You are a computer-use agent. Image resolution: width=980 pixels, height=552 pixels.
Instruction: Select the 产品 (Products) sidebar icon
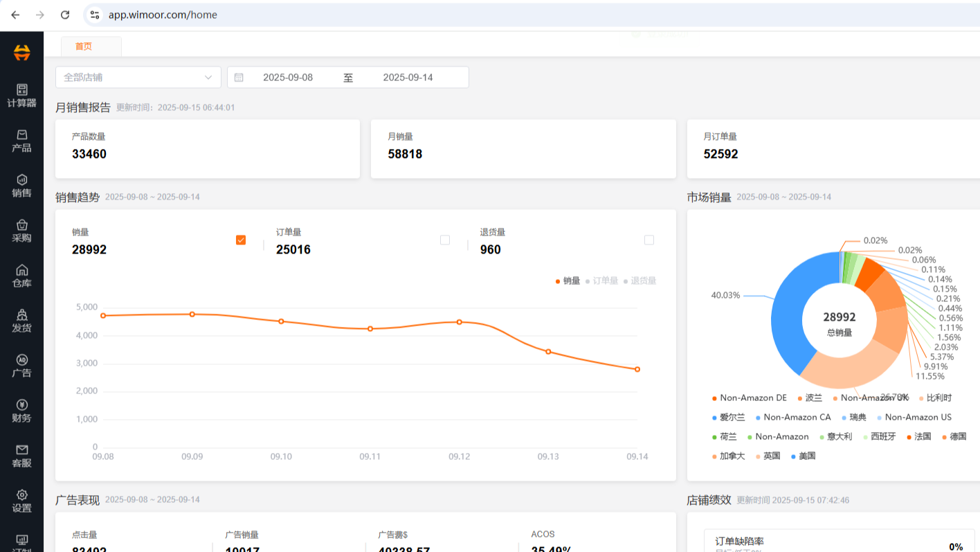[x=21, y=141]
